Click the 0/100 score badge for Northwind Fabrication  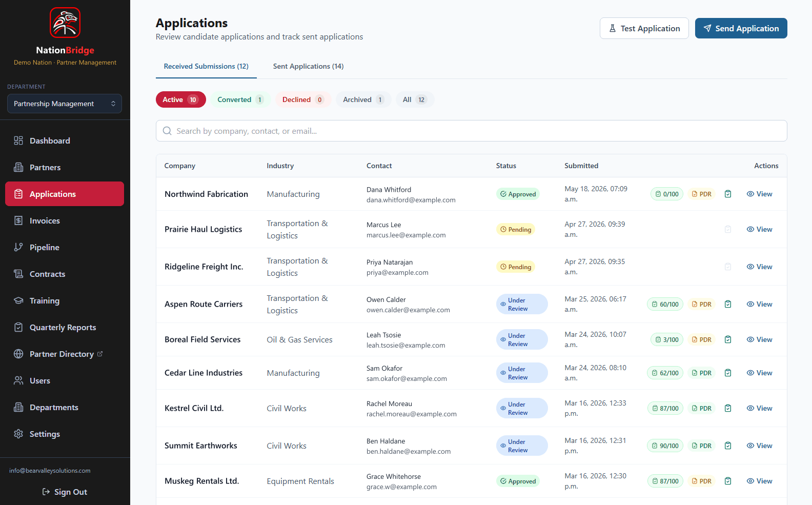click(667, 194)
